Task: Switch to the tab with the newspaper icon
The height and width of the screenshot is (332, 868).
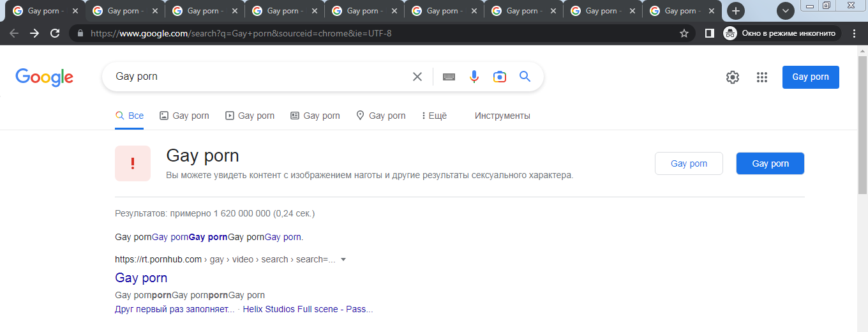Action: click(315, 116)
